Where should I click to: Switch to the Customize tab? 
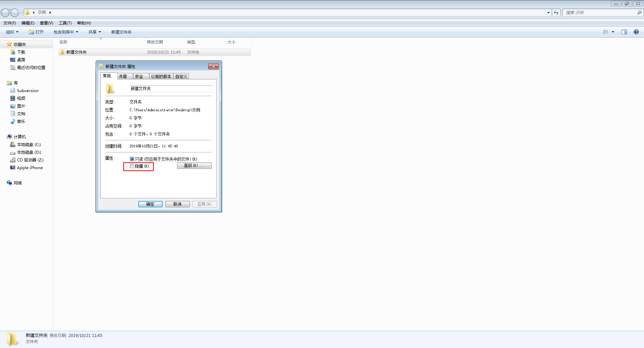(181, 76)
